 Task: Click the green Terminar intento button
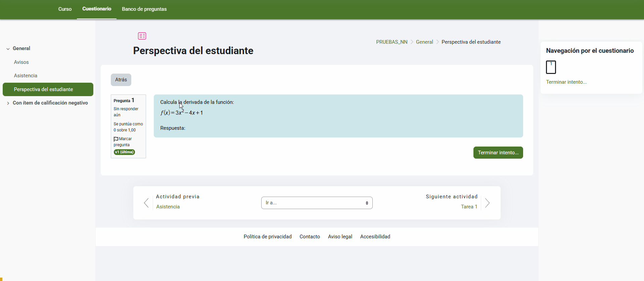tap(498, 153)
